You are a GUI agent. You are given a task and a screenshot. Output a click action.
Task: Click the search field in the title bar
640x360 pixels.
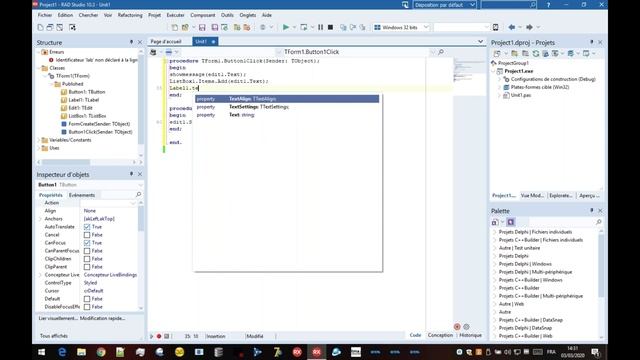click(x=509, y=5)
